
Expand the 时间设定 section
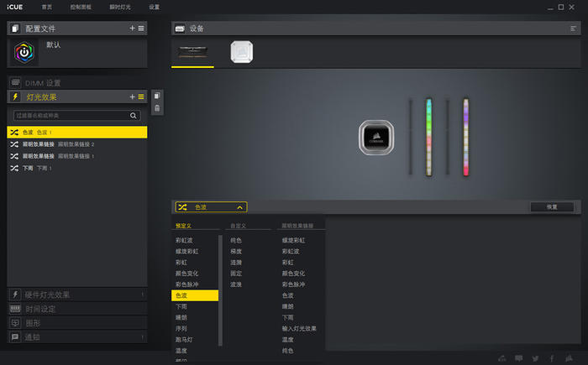[77, 309]
